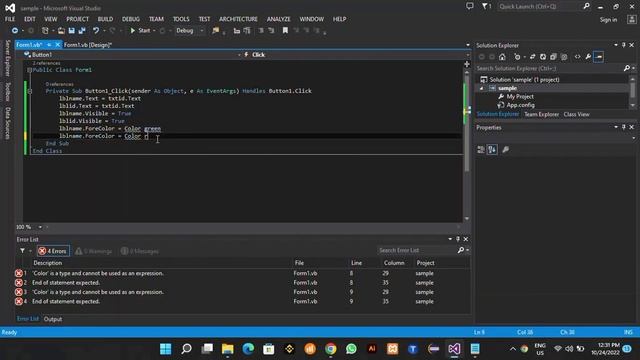
Task: Switch to the Class View tab
Action: tap(576, 115)
